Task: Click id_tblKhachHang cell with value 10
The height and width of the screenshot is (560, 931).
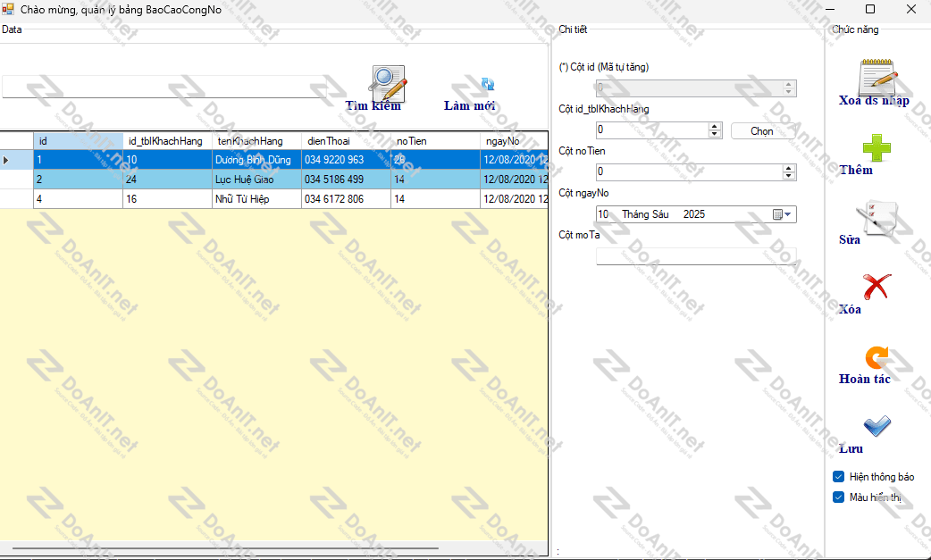Action: coord(167,160)
